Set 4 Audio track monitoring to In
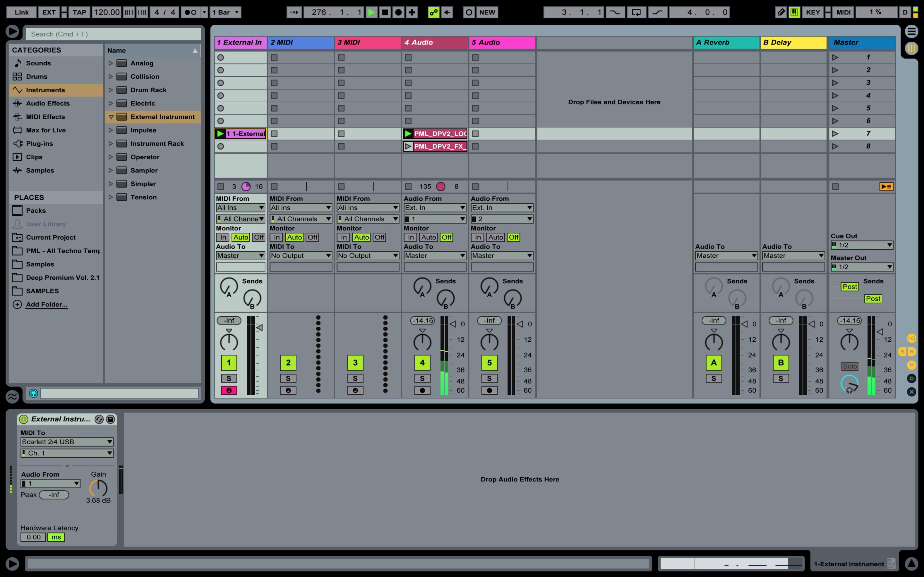The width and height of the screenshot is (924, 577). pos(411,237)
